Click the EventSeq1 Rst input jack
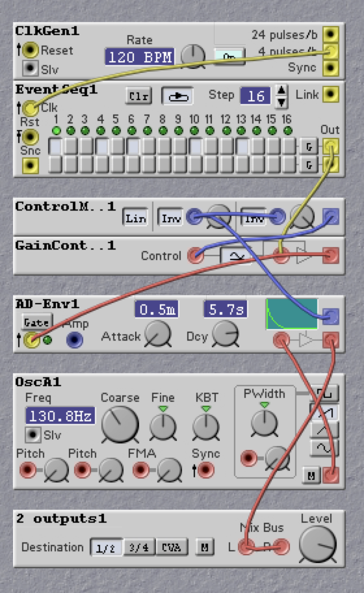This screenshot has height=593, width=364. pos(31,137)
